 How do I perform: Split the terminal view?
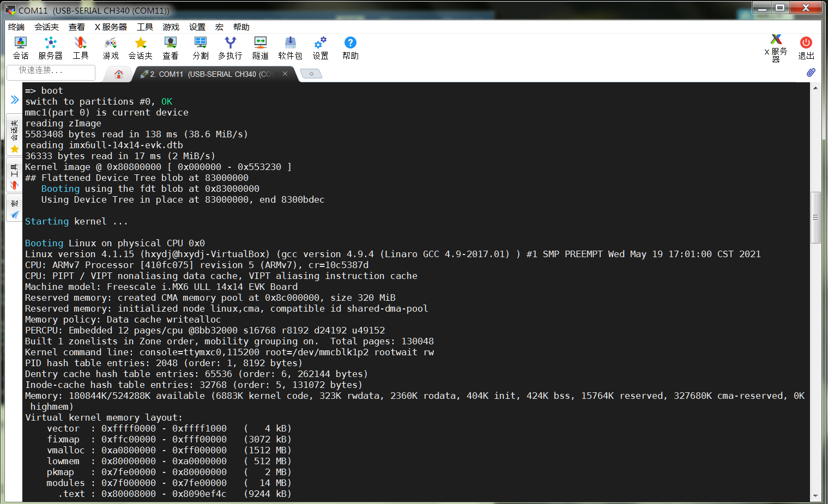point(200,47)
